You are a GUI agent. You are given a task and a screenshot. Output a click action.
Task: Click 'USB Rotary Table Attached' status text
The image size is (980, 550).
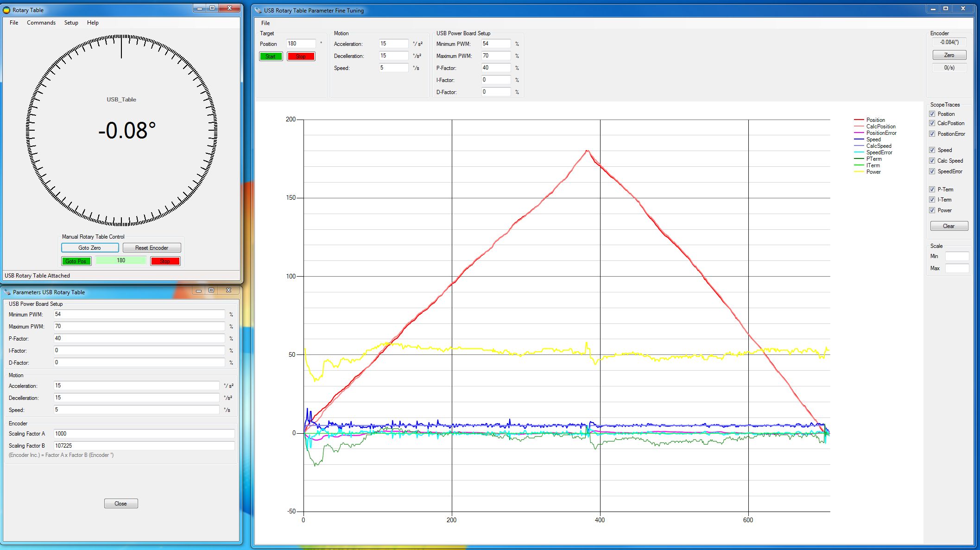[37, 276]
